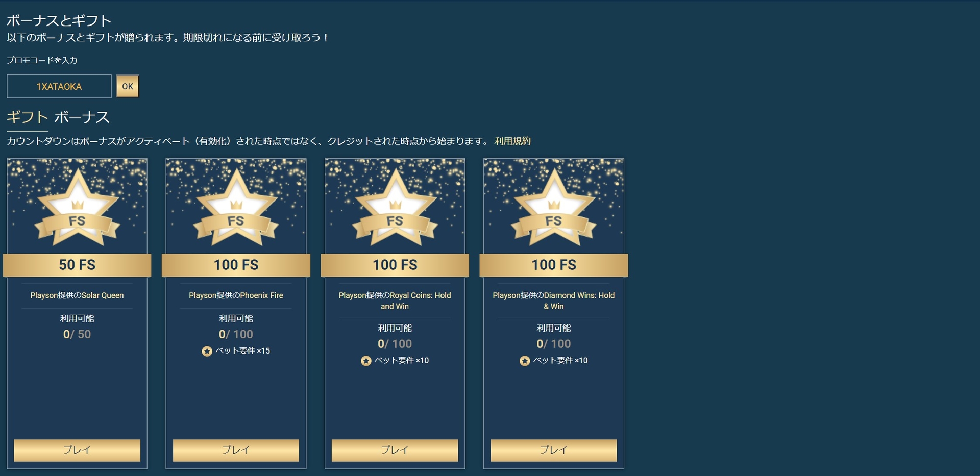Click 100 FS banner on Royal Coins card
Screen dimensions: 980x476
tap(395, 265)
